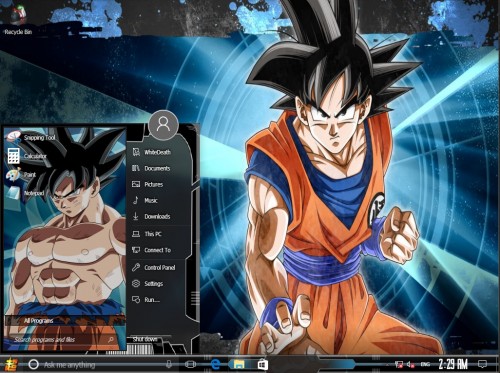
Task: Click the Shut down button
Action: pyautogui.click(x=145, y=339)
